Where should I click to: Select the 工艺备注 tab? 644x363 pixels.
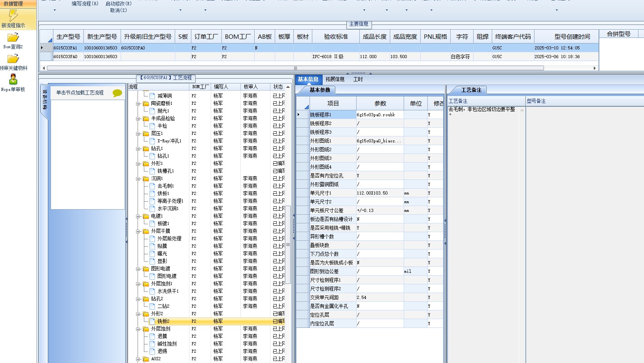pyautogui.click(x=471, y=90)
